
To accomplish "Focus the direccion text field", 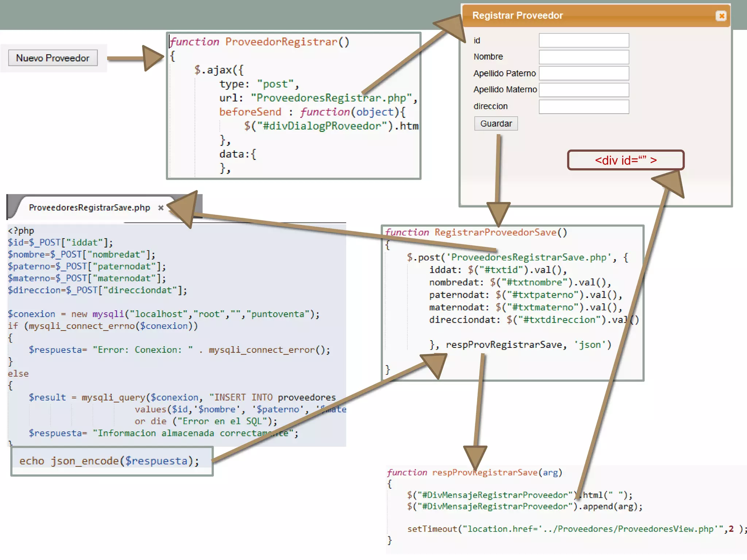I will point(584,106).
